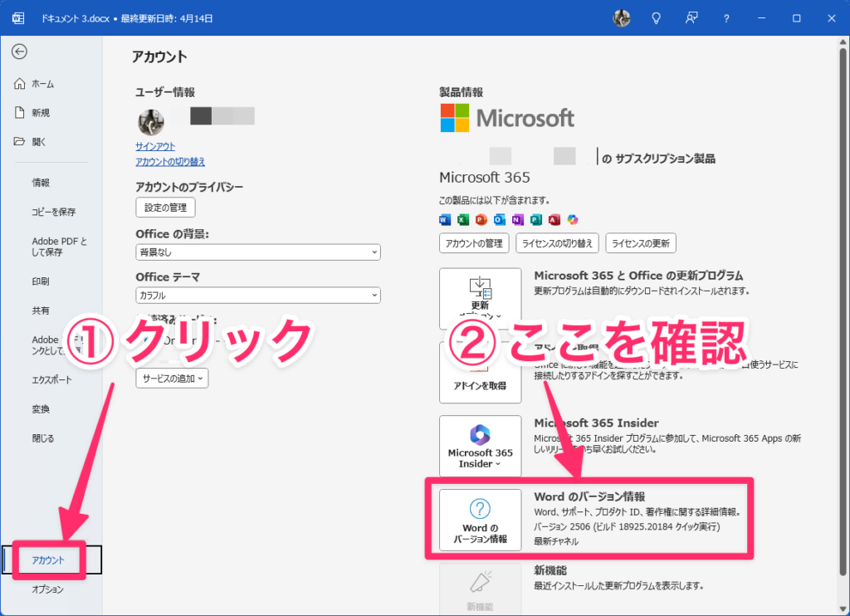Click the account avatar in the title bar
850x616 pixels.
coord(621,18)
